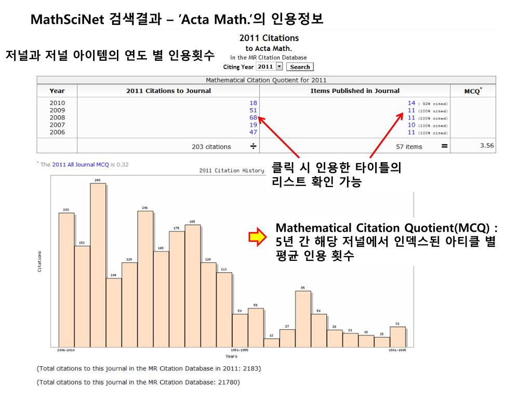Select the chart bar labeled 27

[287, 338]
